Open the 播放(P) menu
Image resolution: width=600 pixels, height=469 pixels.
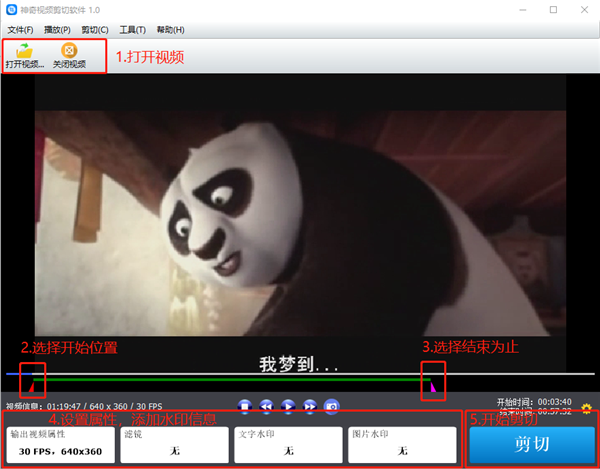click(x=59, y=30)
